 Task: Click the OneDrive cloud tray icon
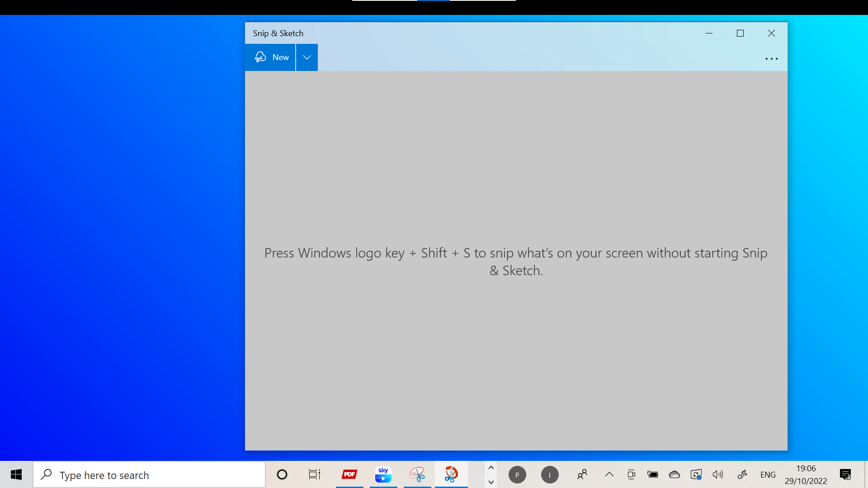[675, 474]
